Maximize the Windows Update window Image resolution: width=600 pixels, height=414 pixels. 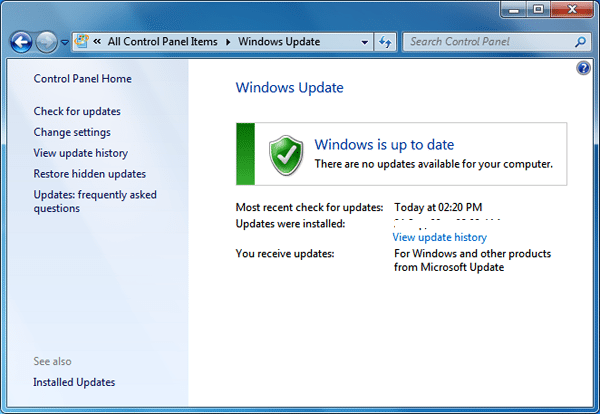click(538, 9)
